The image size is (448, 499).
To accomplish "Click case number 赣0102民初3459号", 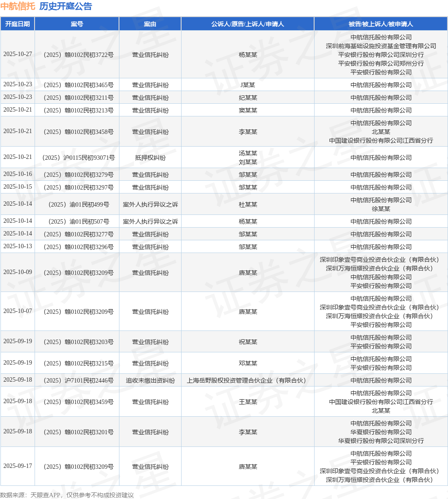I will pos(79,402).
